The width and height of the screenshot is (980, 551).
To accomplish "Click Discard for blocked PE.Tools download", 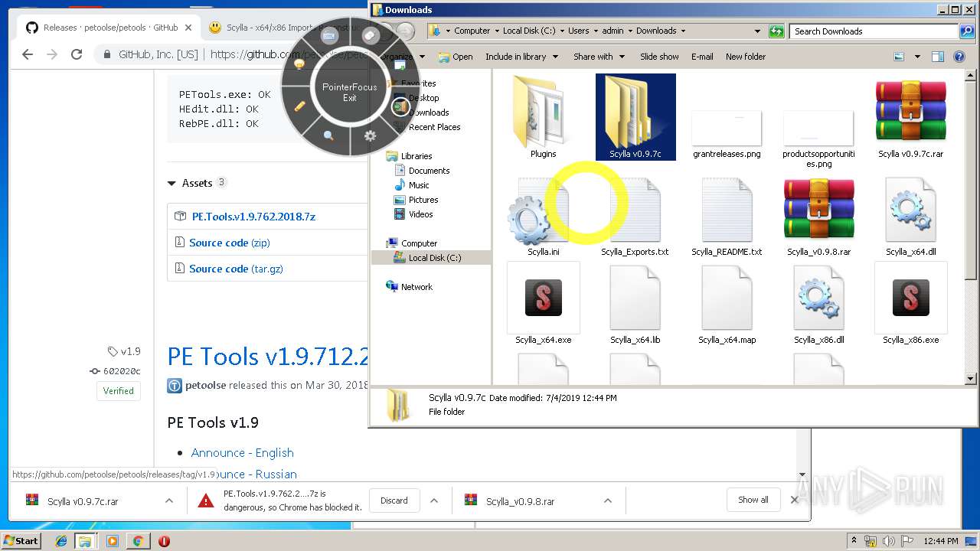I will point(394,500).
